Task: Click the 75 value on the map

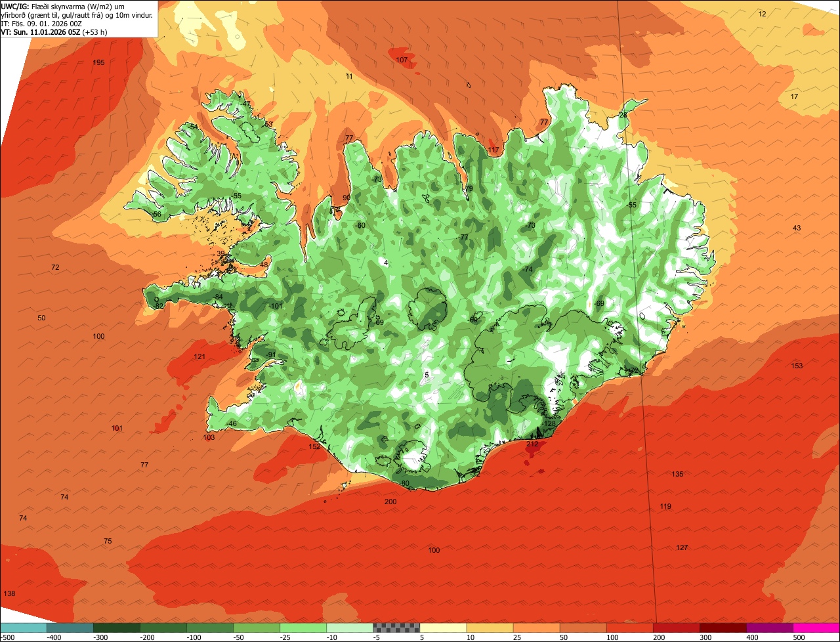Action: 108,541
